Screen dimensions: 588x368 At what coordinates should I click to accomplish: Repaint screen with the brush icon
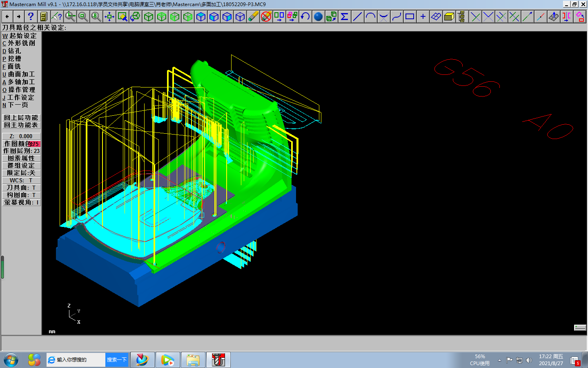pos(122,17)
